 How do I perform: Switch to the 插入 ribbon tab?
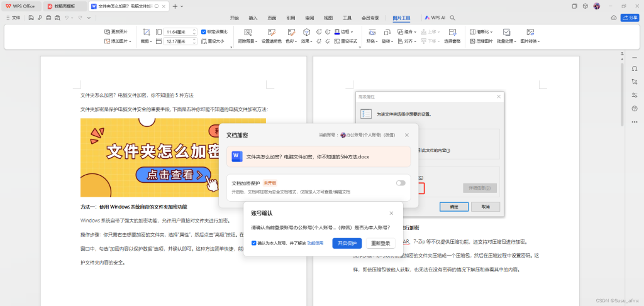click(253, 18)
